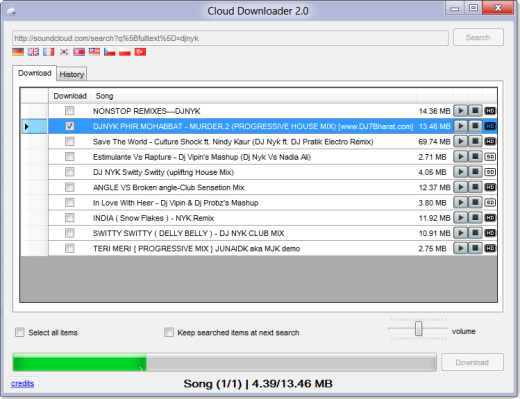The image size is (520, 399).
Task: Stop Save The World - Culture Shock song
Action: point(475,141)
